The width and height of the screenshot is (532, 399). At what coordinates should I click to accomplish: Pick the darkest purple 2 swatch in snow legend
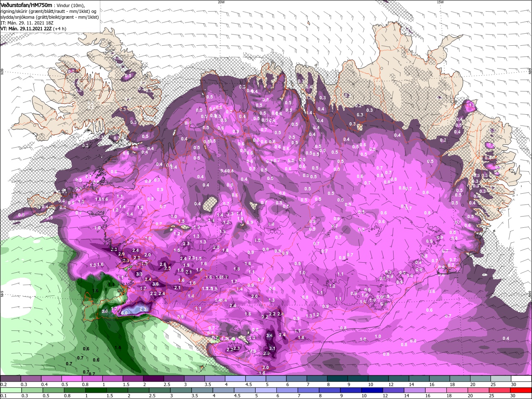point(153,379)
